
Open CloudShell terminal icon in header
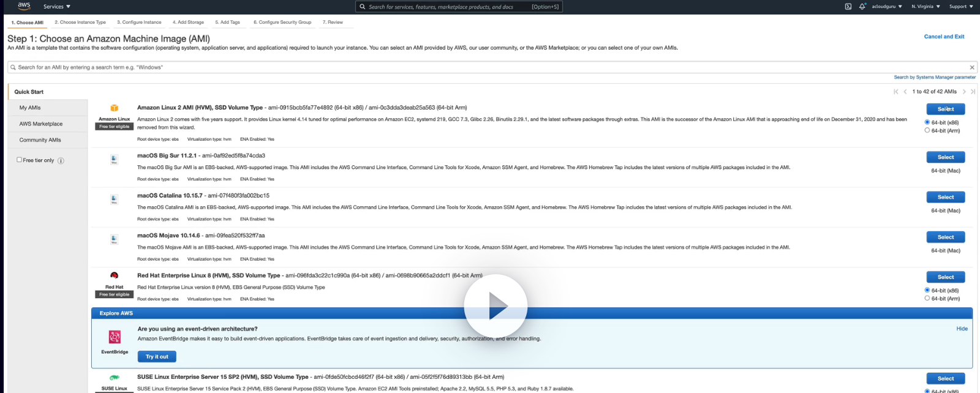pos(848,7)
